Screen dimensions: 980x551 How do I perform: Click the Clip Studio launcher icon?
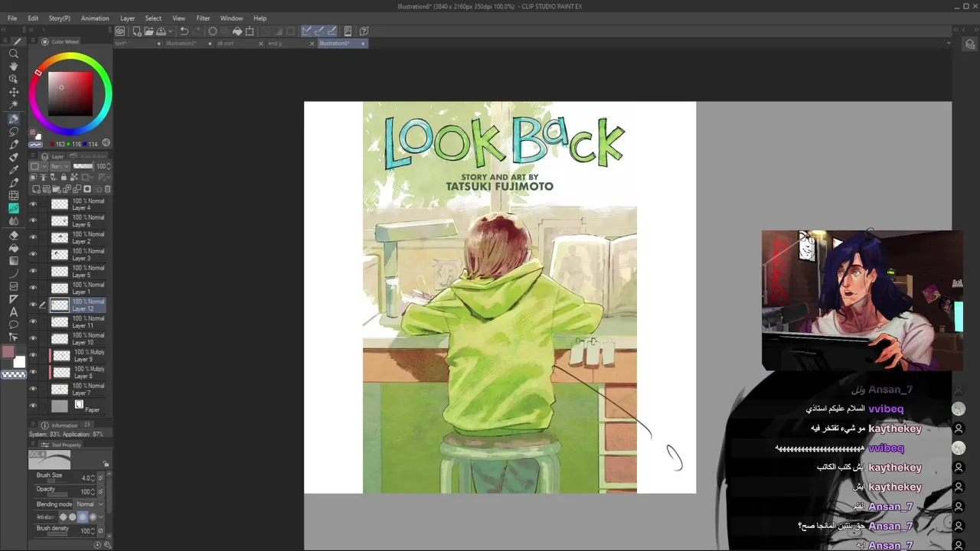(120, 31)
